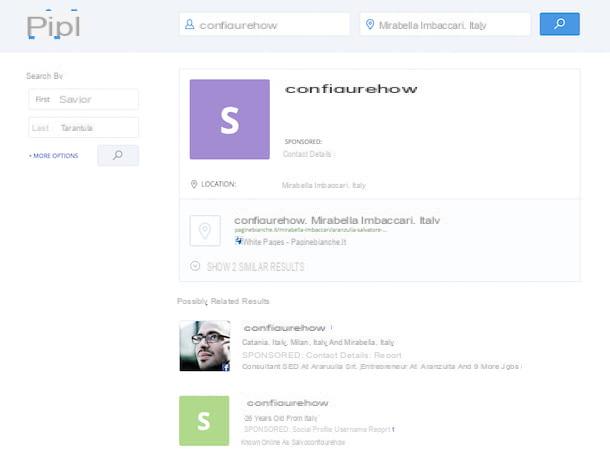Expand Show 2 Similar Results
The image size is (610, 457).
(x=255, y=267)
